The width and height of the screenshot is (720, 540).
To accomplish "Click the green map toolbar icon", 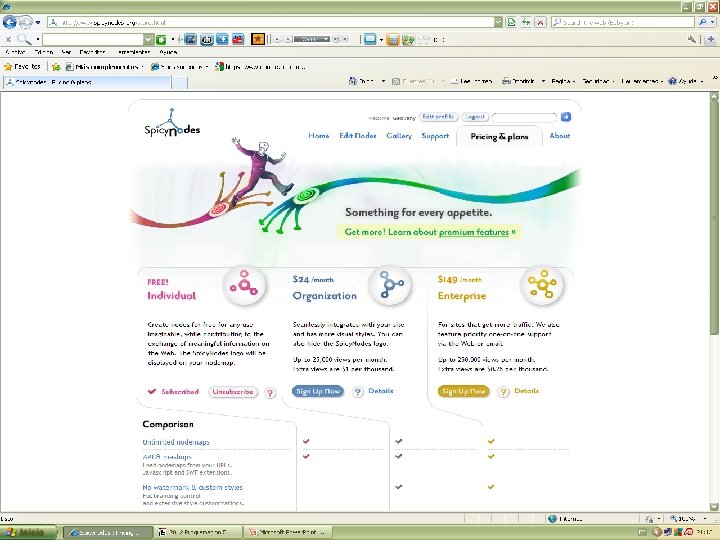I will (x=408, y=40).
